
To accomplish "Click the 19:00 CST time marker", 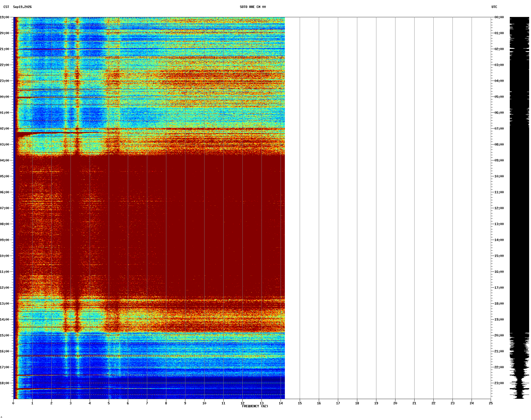I will click(x=5, y=17).
